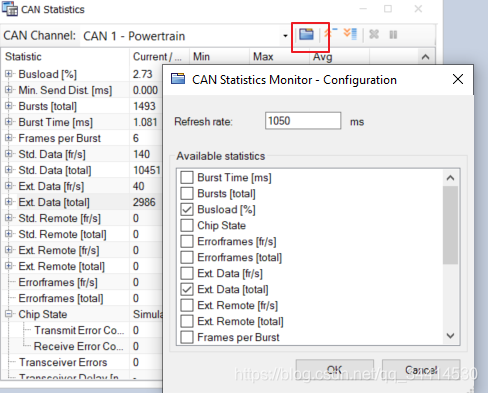Click the reset statistics X toolbar icon
The image size is (488, 393).
click(x=374, y=34)
